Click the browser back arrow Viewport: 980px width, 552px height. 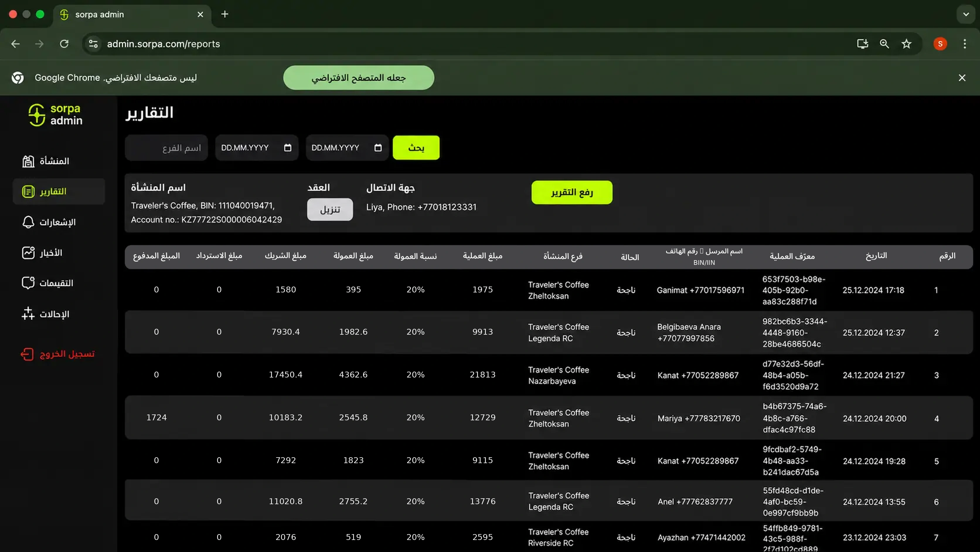tap(16, 44)
